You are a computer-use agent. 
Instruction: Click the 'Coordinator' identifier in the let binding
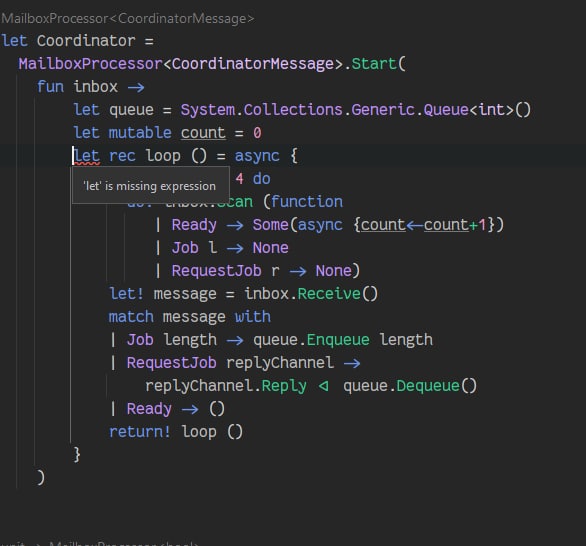pos(86,41)
